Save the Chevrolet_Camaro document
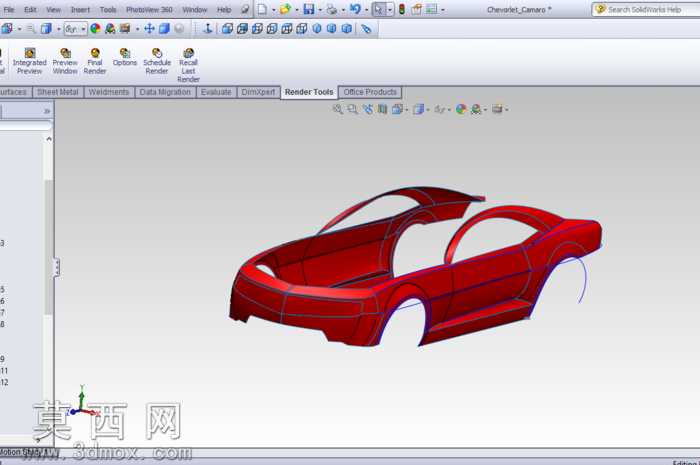This screenshot has width=700, height=465. pos(309,9)
